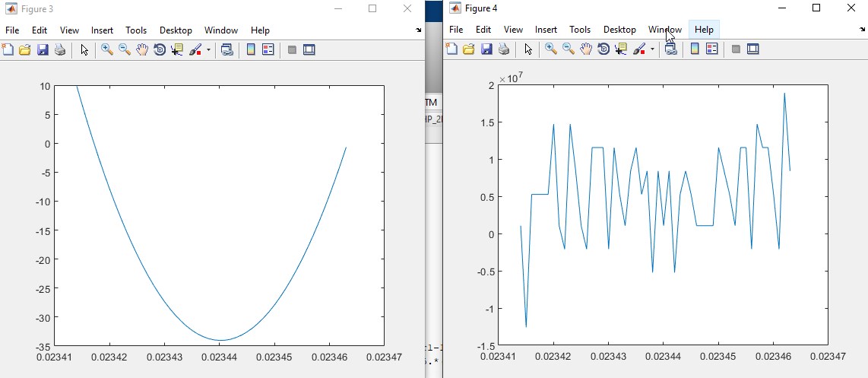Toggle the Data Cursor tool in Figure 4
The width and height of the screenshot is (868, 378).
point(621,49)
